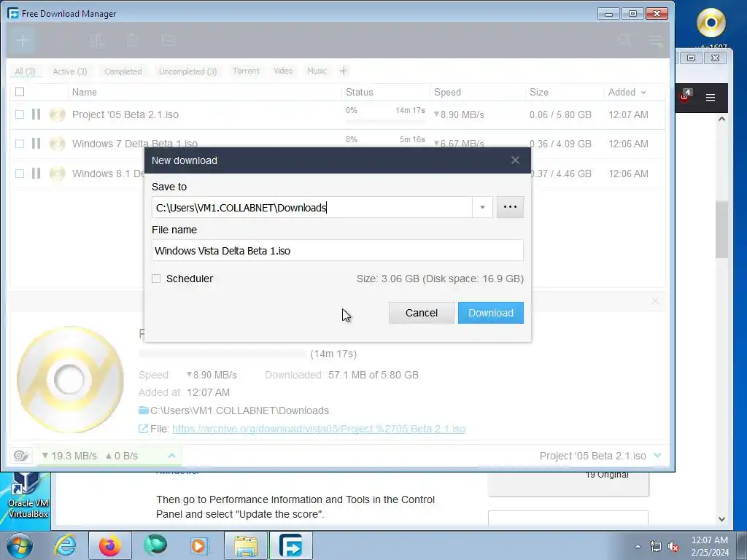The image size is (747, 560).
Task: Click the delete download trash toolbar icon
Action: 133,41
